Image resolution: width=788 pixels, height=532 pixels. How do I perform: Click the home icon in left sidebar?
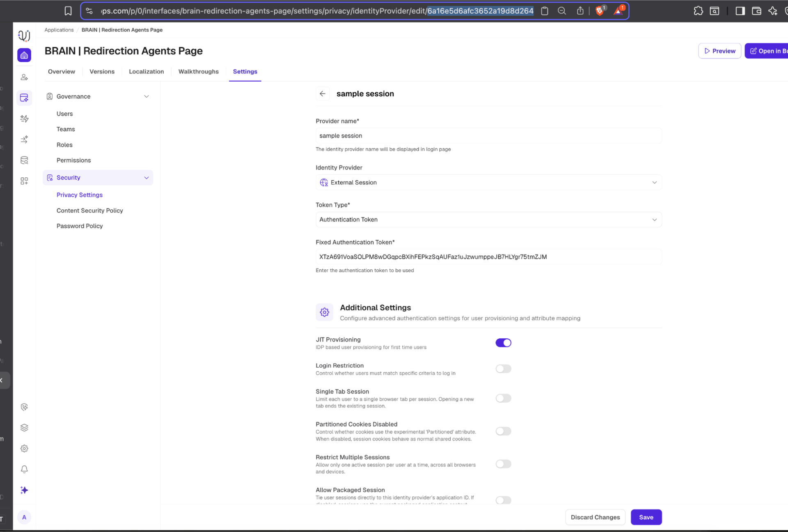tap(24, 55)
